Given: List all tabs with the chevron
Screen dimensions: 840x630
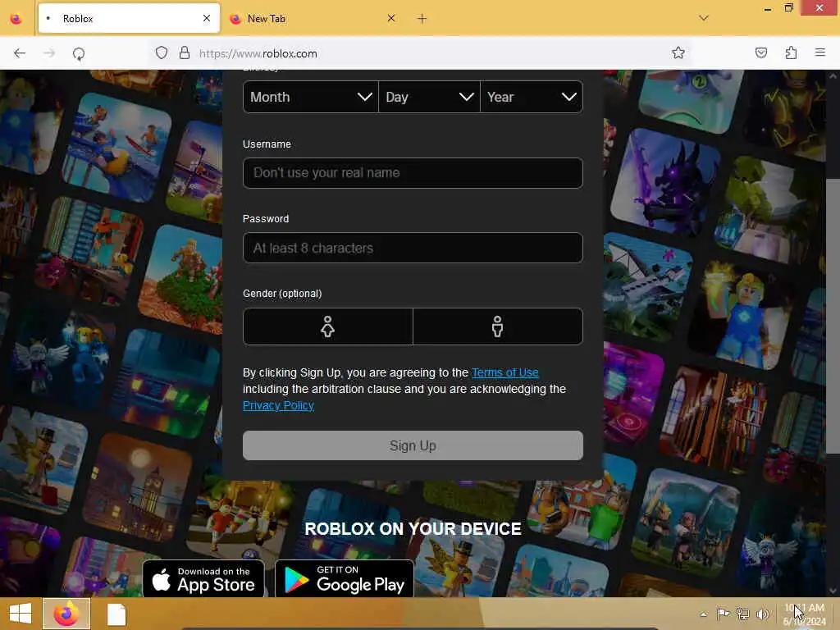Looking at the screenshot, I should 704,18.
